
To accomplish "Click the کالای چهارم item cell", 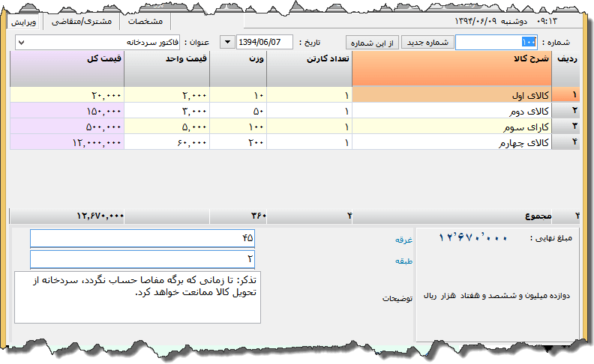I will [451, 142].
